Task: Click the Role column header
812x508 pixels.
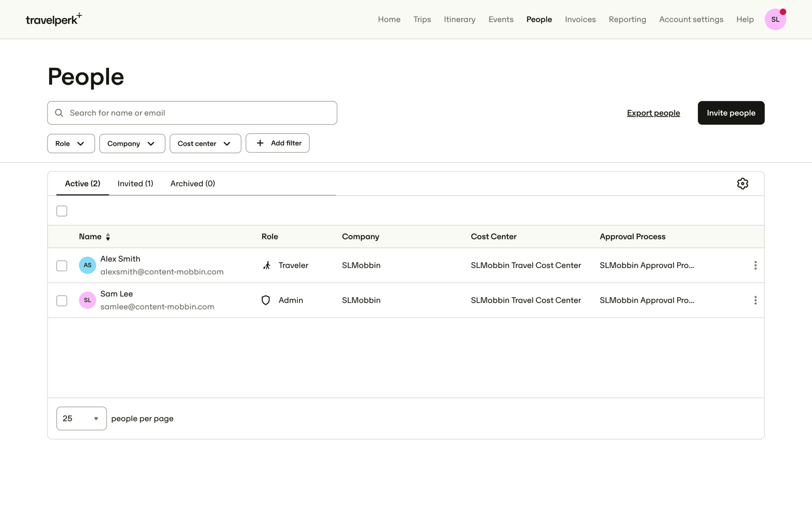Action: click(x=270, y=237)
